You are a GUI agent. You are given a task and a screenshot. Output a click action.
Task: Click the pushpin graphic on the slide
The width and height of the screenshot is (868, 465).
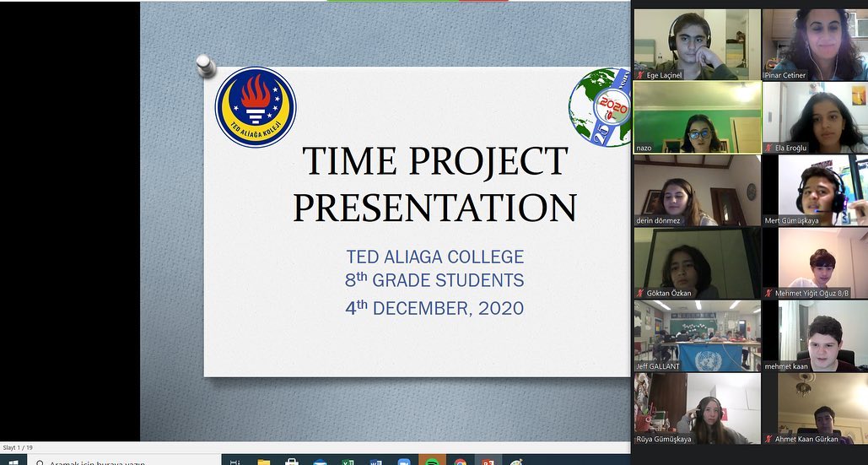(x=205, y=65)
